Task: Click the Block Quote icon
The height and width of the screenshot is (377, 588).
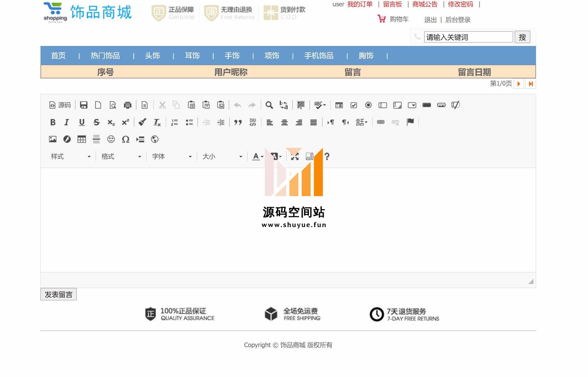Action: (238, 122)
